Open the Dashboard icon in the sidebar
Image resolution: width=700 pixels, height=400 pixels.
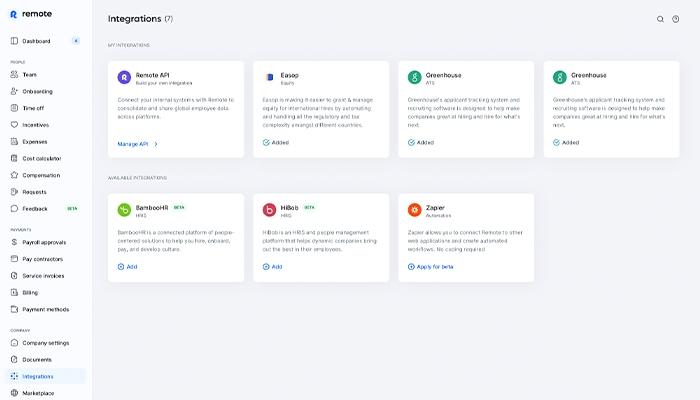(x=14, y=41)
